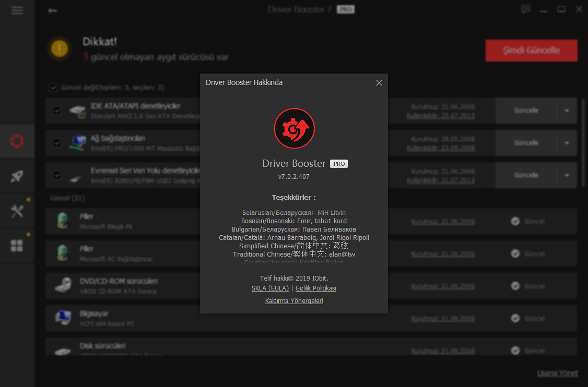Click the network adapter device icon
This screenshot has width=588, height=387.
coord(78,143)
